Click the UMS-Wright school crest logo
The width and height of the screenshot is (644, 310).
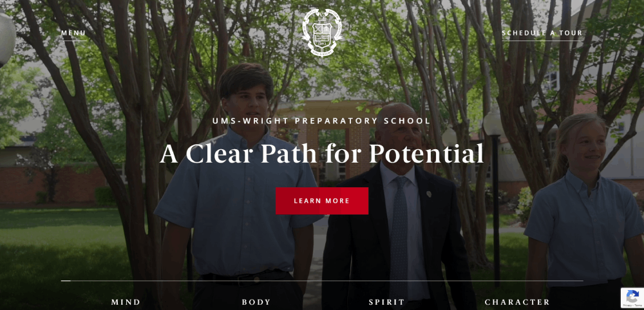tap(322, 32)
